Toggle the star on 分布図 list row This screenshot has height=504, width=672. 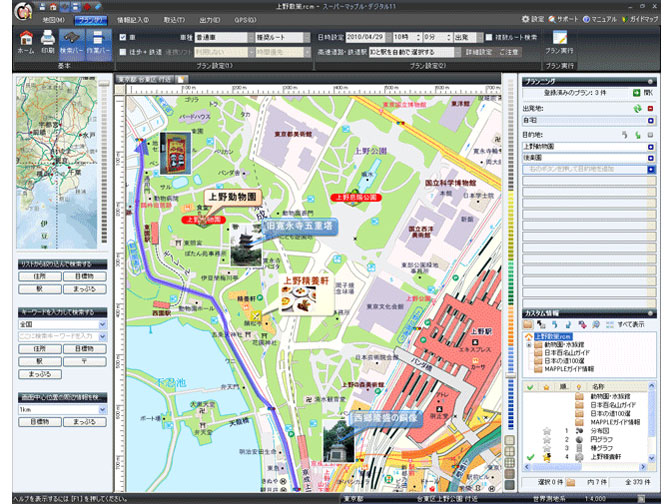pos(546,431)
